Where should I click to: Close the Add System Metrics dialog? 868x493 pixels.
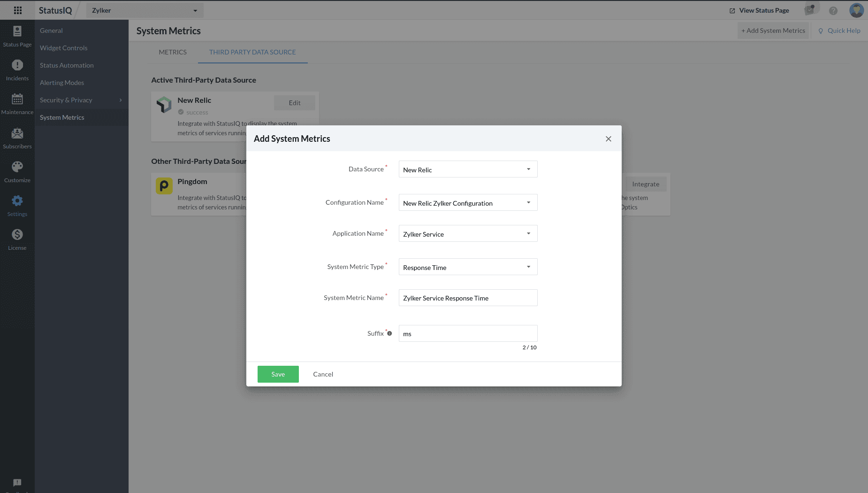[608, 139]
